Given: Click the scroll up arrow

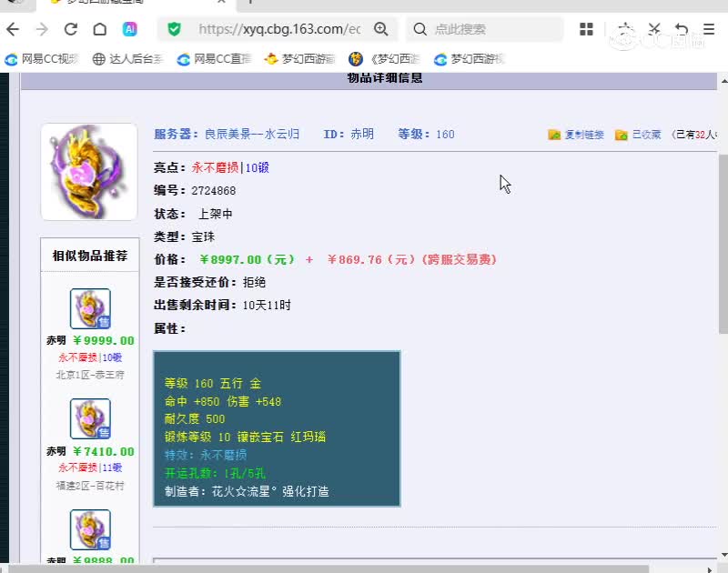Looking at the screenshot, I should (723, 81).
